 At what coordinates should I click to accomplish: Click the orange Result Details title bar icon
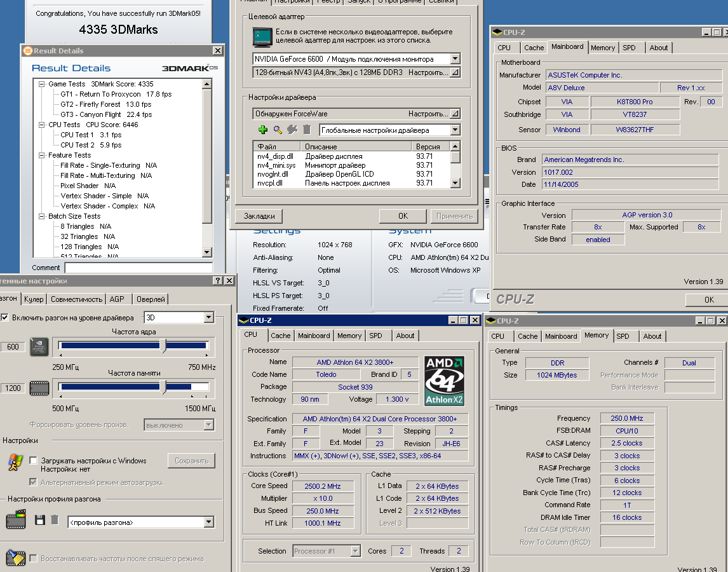pos(28,51)
